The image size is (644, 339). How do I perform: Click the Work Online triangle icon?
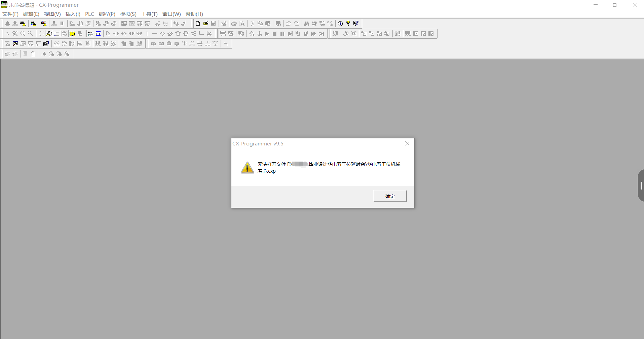coord(7,24)
